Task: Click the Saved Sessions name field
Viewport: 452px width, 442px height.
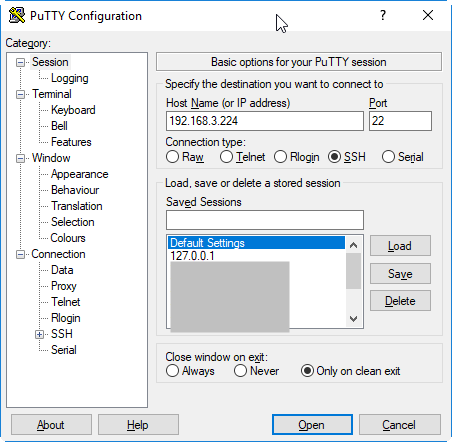Action: (265, 220)
